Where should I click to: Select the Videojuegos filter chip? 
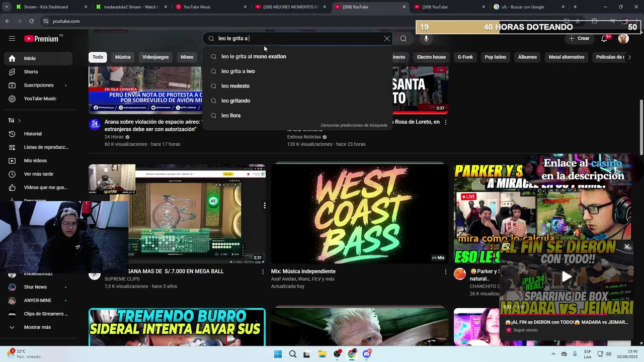pos(155,57)
